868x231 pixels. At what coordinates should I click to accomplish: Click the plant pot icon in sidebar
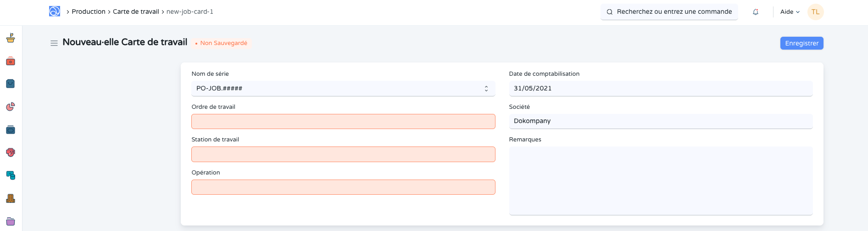click(x=11, y=38)
